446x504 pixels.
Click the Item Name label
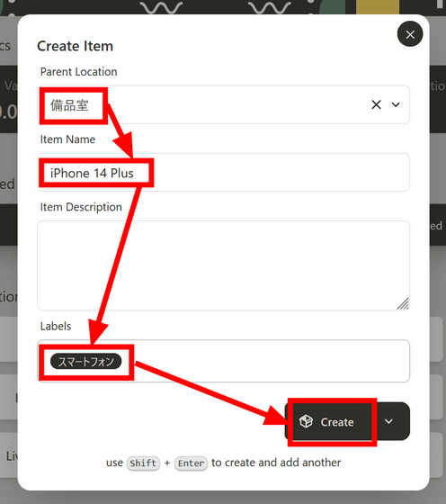coord(67,139)
